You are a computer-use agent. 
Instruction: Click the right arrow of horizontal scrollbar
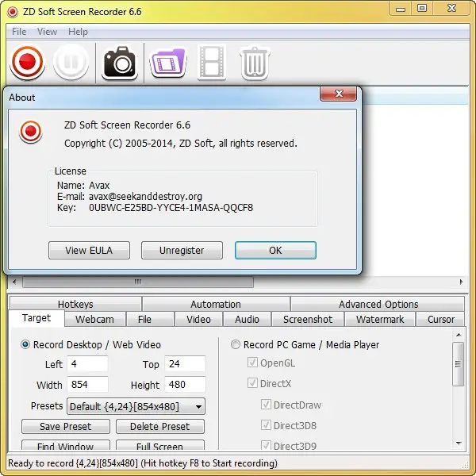461,282
